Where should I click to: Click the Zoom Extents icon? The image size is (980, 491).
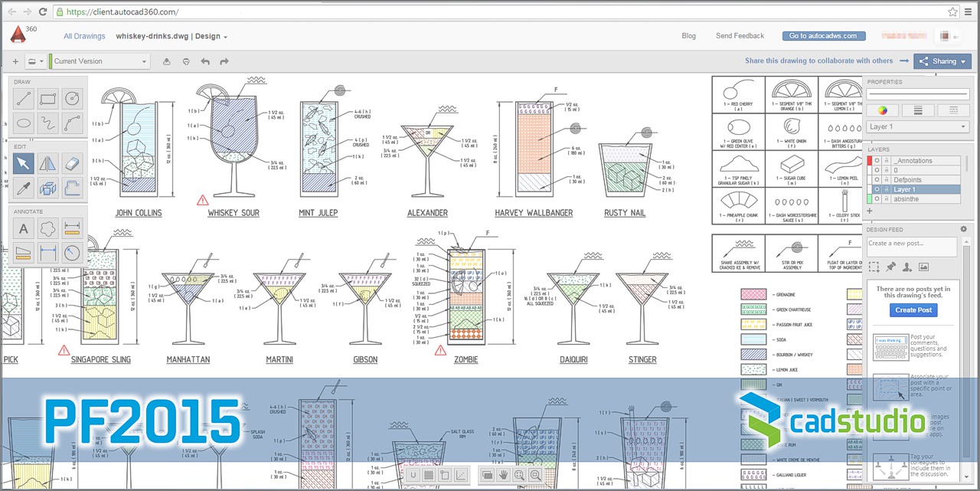520,476
